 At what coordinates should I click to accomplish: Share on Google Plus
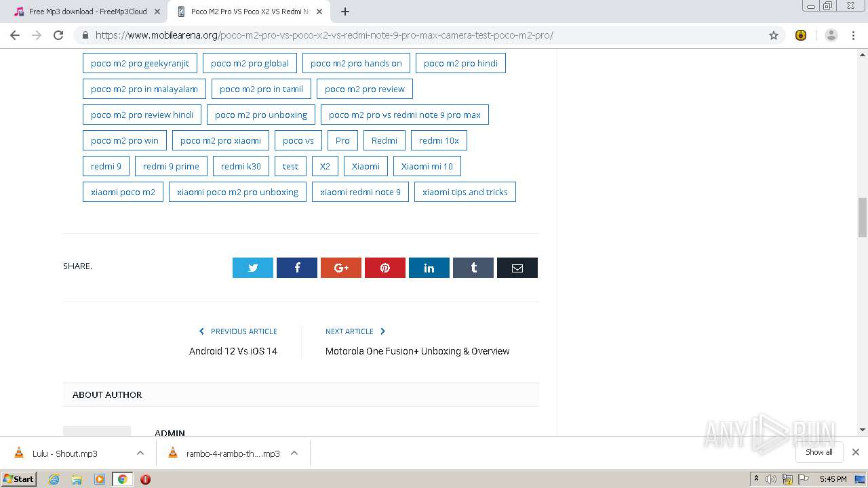click(341, 268)
